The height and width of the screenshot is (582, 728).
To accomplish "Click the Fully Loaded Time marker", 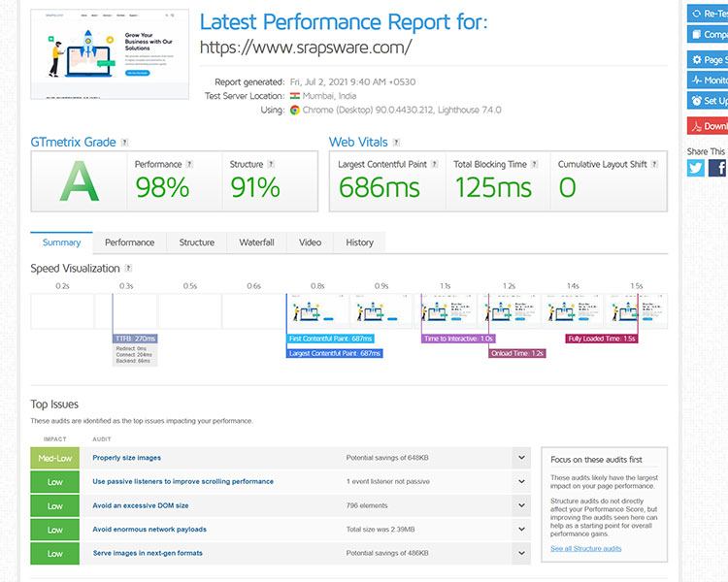I will point(601,339).
